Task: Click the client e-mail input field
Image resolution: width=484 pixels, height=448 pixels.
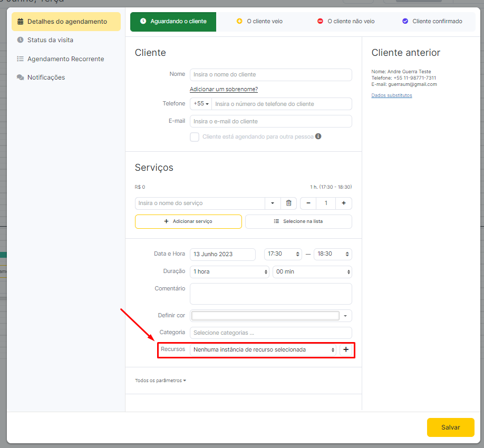Action: tap(270, 121)
